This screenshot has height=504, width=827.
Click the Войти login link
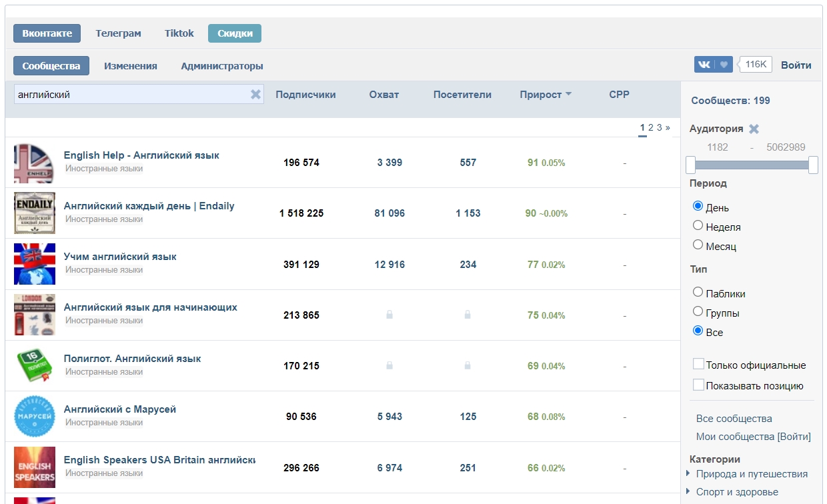click(796, 65)
